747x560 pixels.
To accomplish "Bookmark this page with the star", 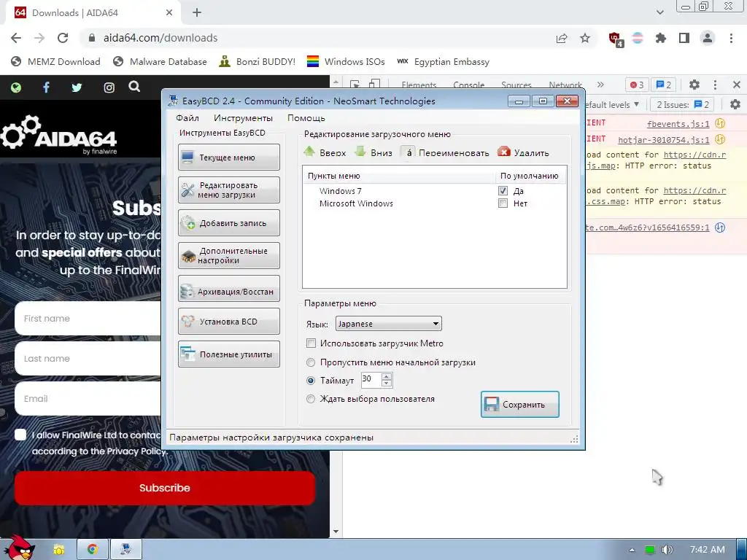I will click(585, 38).
